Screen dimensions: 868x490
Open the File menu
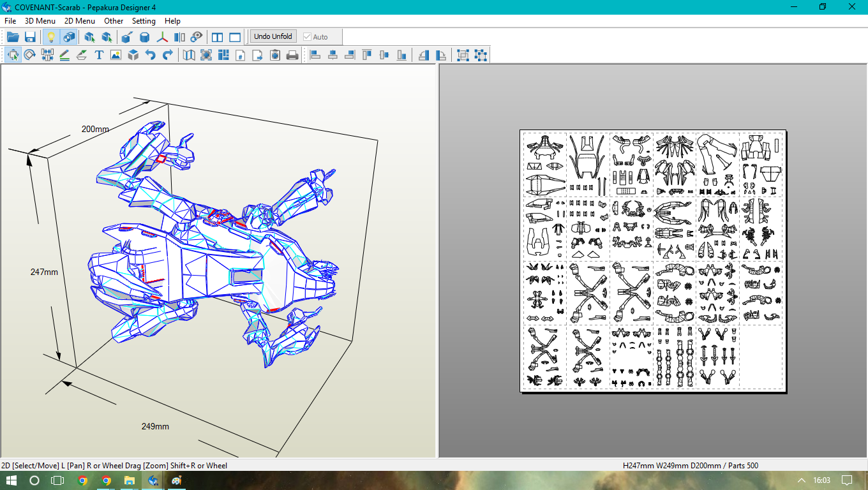(10, 21)
